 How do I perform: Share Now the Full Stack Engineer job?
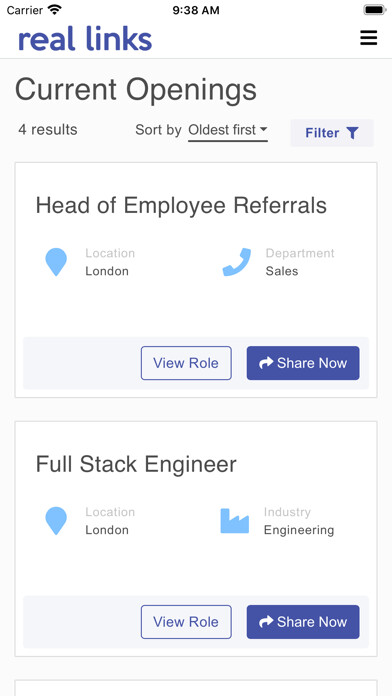click(303, 622)
